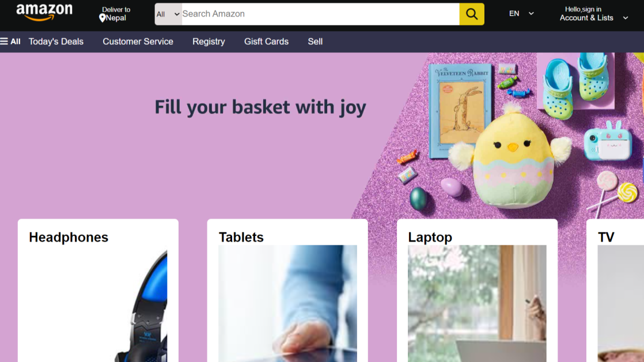
Task: Open the hamburger All menu
Action: pos(10,41)
